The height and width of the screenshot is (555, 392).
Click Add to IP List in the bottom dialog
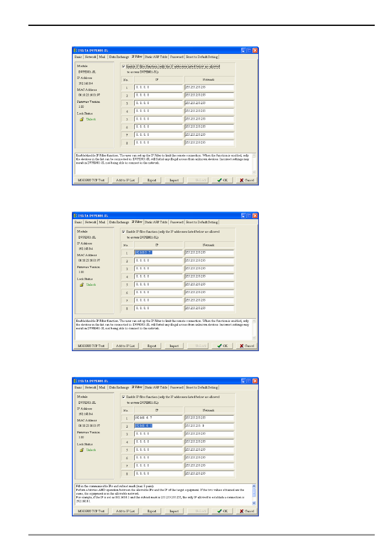125,511
